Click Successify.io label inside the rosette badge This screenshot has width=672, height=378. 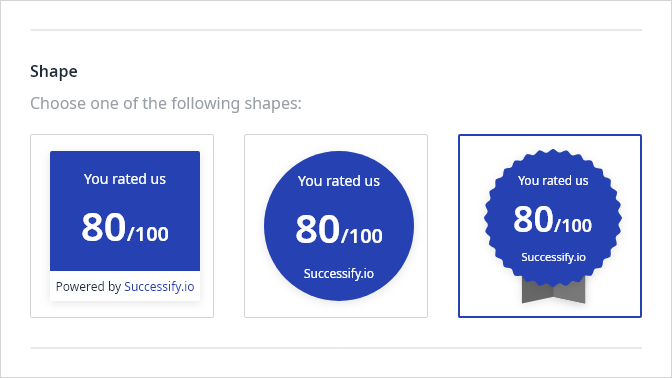pyautogui.click(x=553, y=257)
